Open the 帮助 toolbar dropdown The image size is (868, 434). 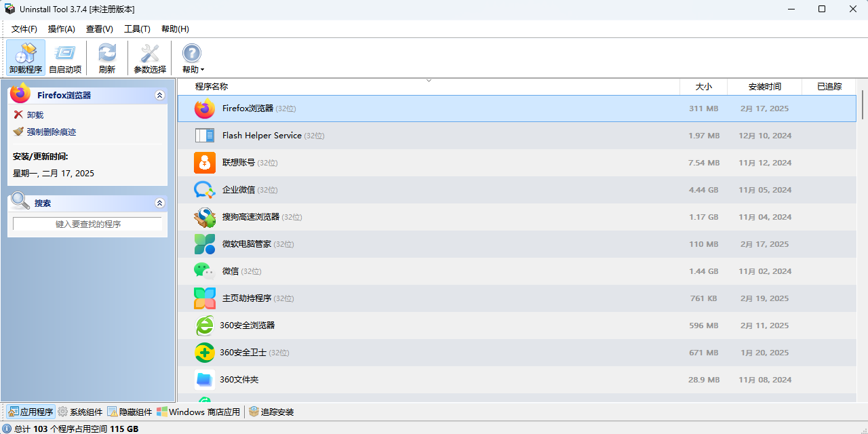(x=193, y=58)
